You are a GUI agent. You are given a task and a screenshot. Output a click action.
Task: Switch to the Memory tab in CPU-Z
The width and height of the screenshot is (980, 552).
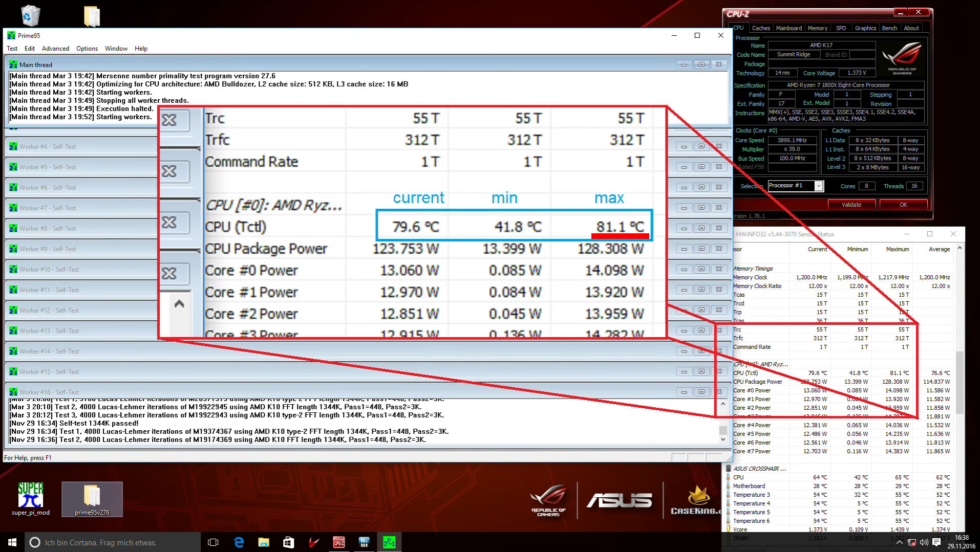click(x=817, y=28)
